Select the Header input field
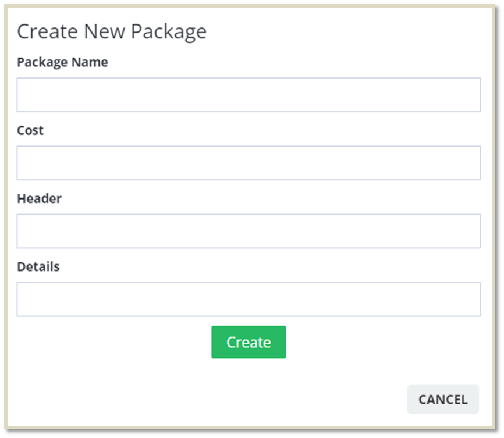The height and width of the screenshot is (438, 504). coord(249,231)
